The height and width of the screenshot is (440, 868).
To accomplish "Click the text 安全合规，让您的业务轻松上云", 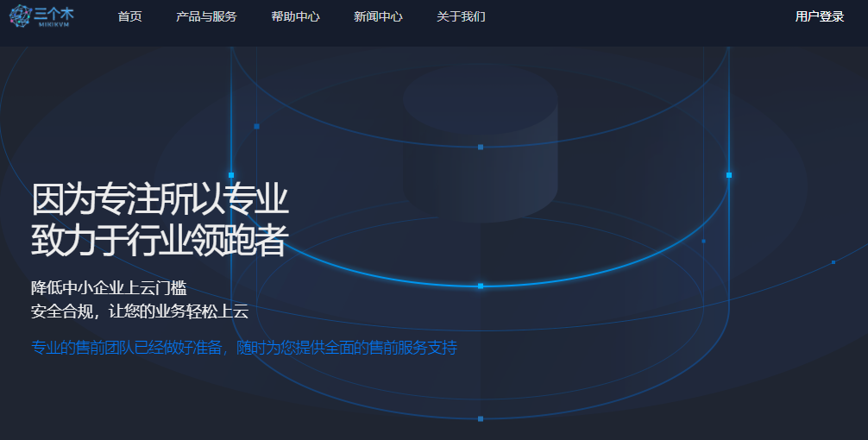I will [140, 311].
